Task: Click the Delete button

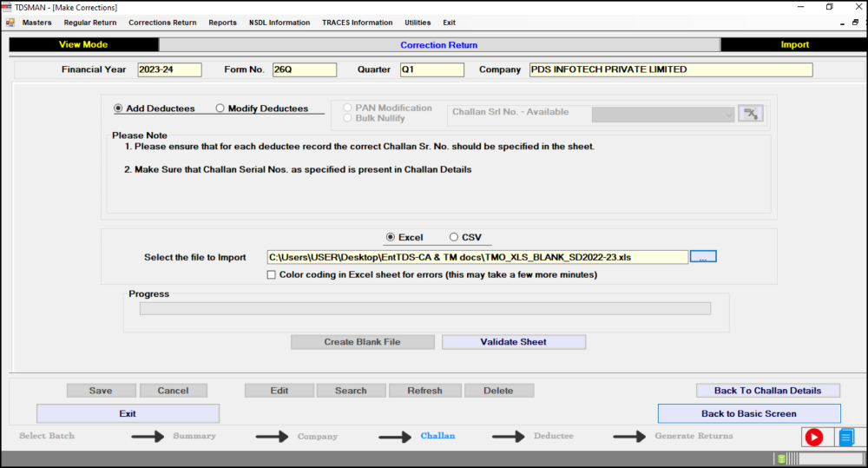Action: (499, 391)
